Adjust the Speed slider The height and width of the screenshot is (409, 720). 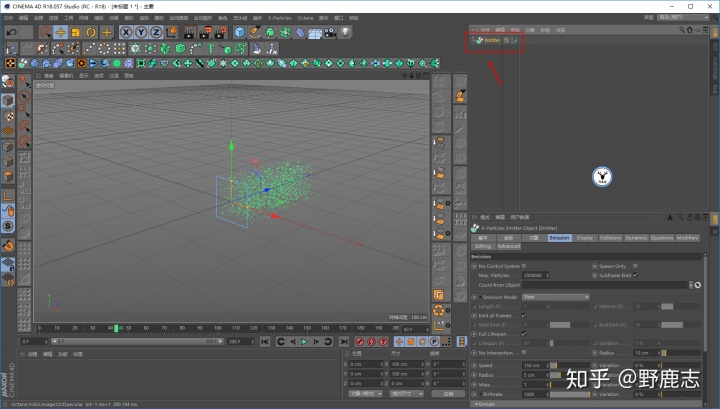coord(570,365)
